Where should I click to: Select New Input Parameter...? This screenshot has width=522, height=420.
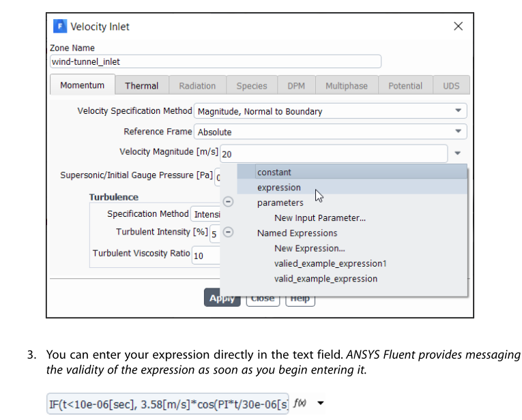pyautogui.click(x=319, y=217)
